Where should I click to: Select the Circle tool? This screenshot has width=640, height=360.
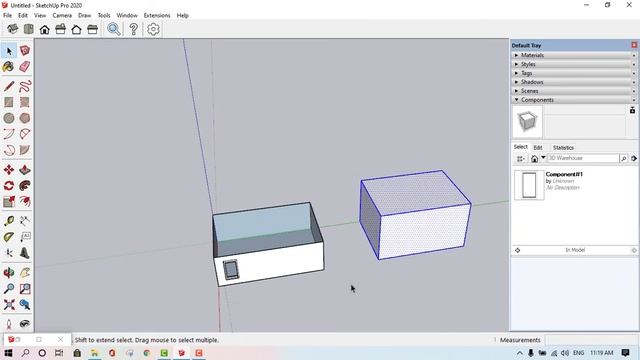pyautogui.click(x=9, y=118)
